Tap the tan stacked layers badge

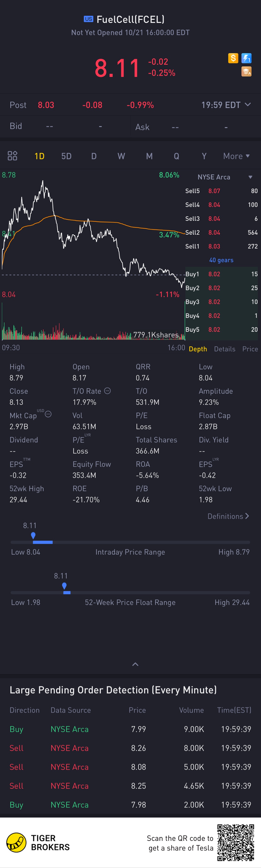pyautogui.click(x=246, y=71)
